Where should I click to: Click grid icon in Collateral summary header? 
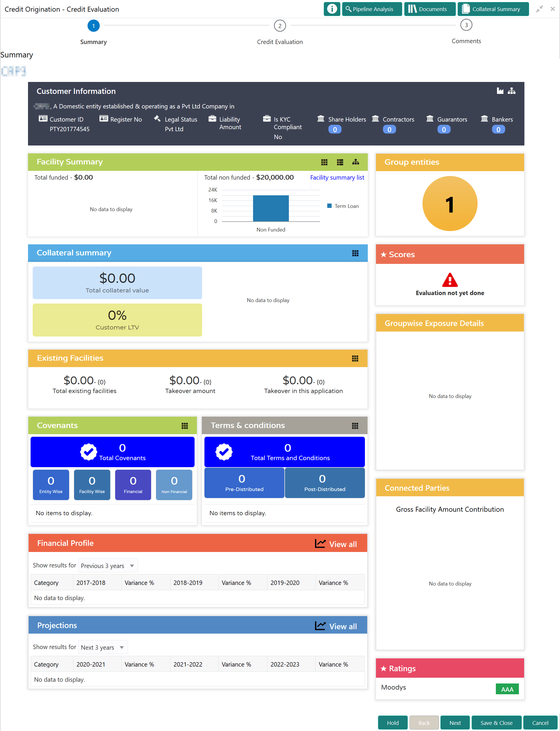(x=355, y=253)
